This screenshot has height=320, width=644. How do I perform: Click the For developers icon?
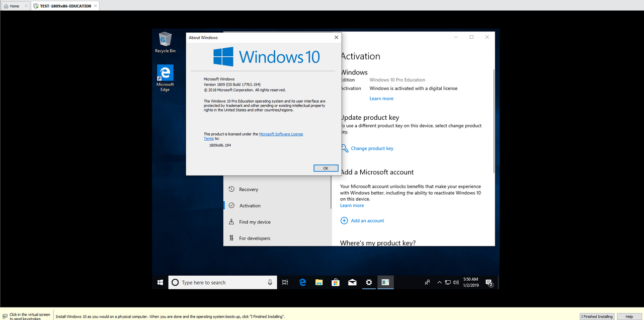(x=231, y=238)
